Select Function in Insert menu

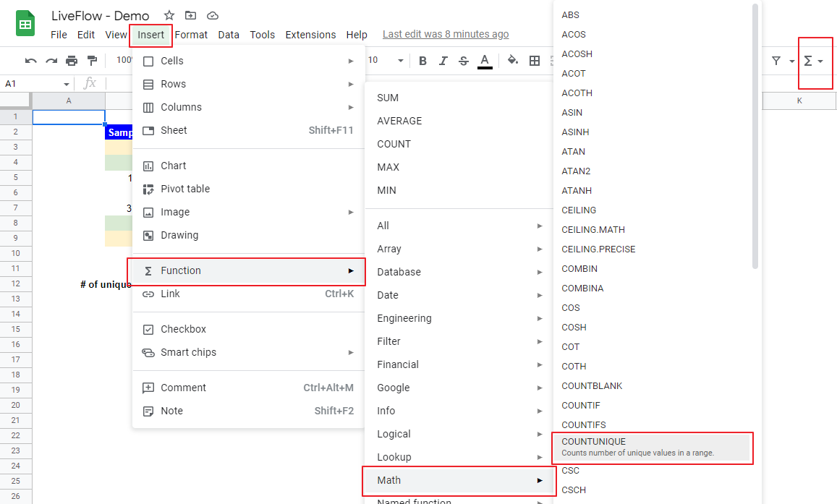point(249,270)
